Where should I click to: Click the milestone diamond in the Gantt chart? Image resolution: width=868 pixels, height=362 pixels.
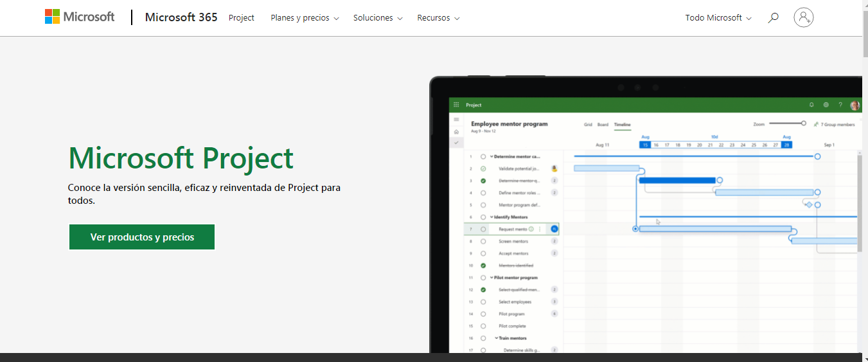809,204
